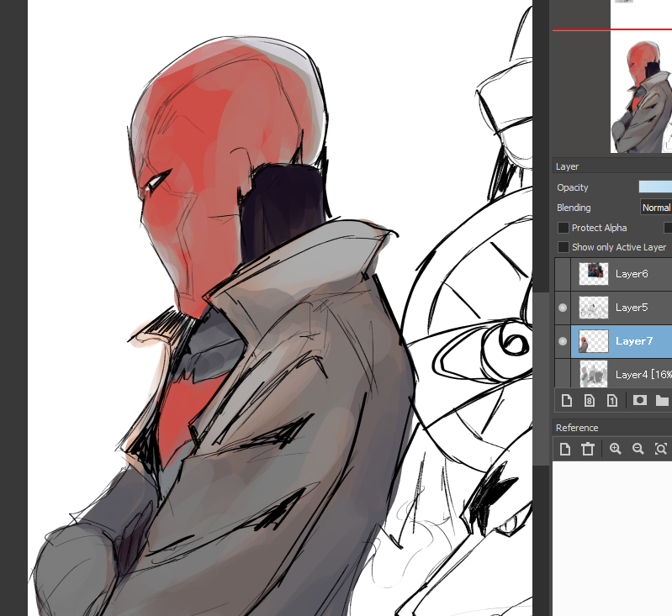The image size is (672, 616).
Task: Add a new 1-bit layer
Action: tap(612, 401)
